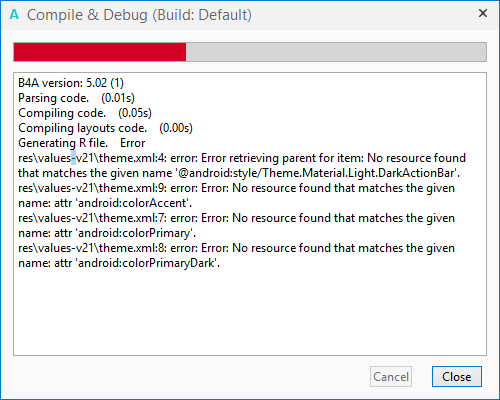This screenshot has width=500, height=400.
Task: Click the Compiling layouts code log line
Action: pyautogui.click(x=105, y=128)
